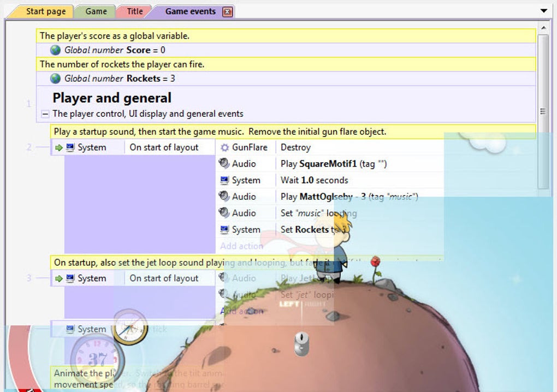Open the Title tab

135,11
